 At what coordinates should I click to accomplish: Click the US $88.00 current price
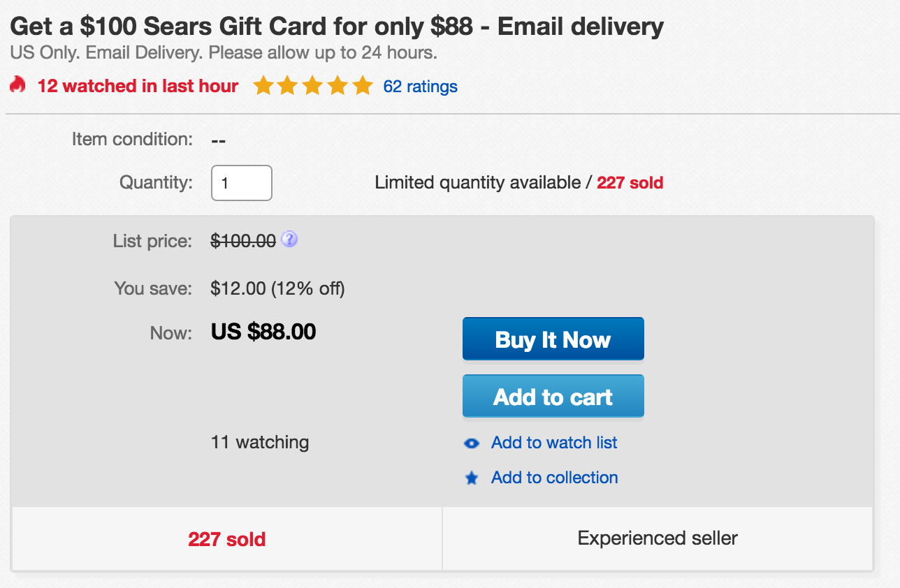pos(263,332)
